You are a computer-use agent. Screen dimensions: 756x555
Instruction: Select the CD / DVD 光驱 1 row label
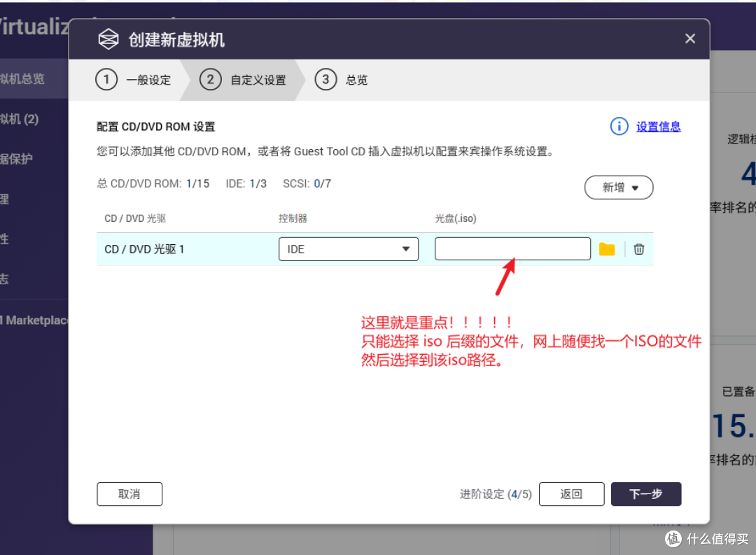[x=144, y=249]
